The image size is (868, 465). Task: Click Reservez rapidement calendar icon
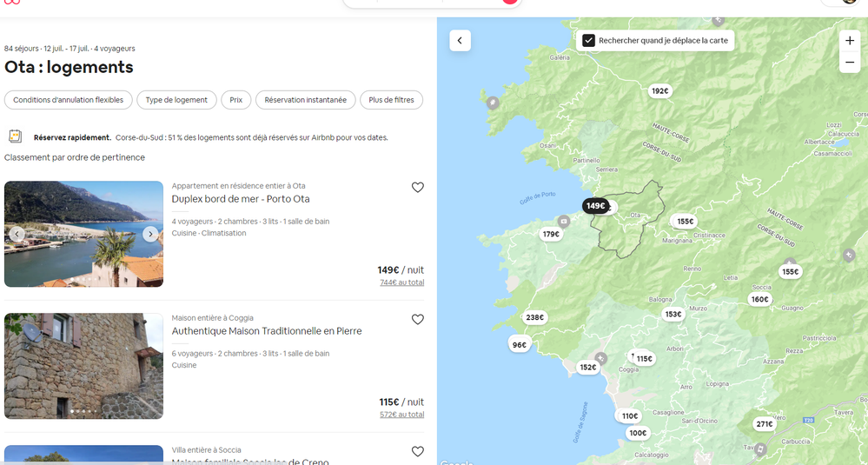(x=16, y=136)
